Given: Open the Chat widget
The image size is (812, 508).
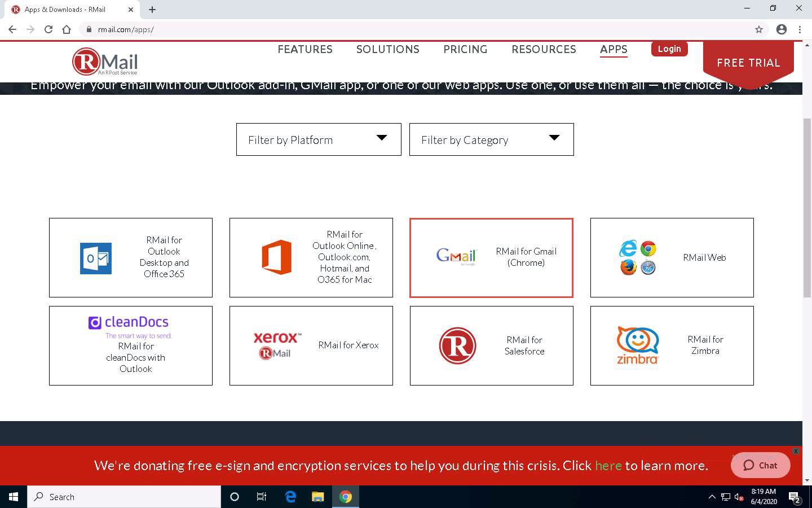Looking at the screenshot, I should 760,465.
